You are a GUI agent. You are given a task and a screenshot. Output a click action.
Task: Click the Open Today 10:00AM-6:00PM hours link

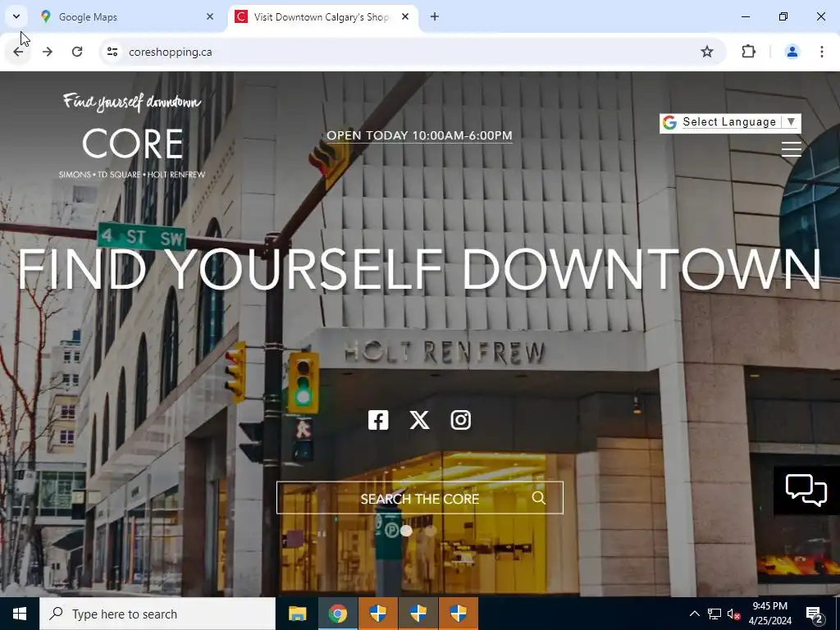(x=419, y=135)
